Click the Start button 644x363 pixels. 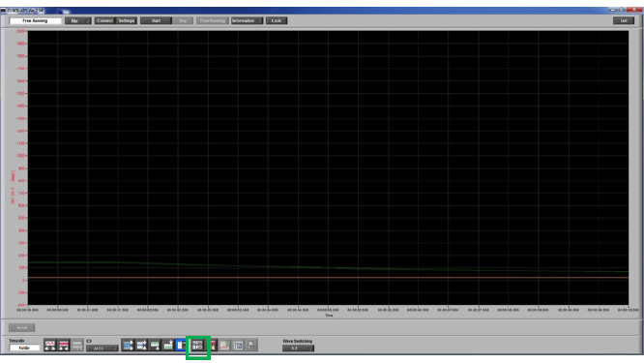tap(156, 20)
